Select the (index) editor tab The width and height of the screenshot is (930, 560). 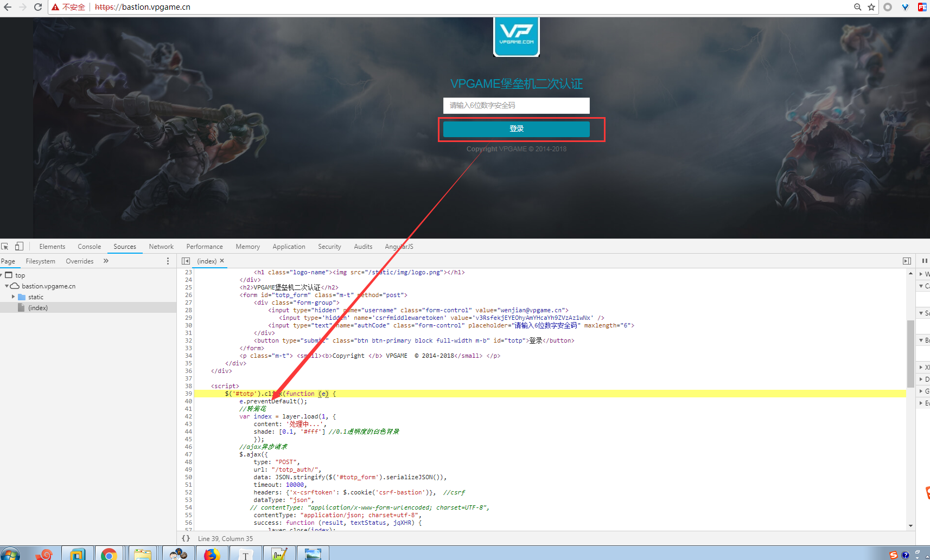coord(207,261)
